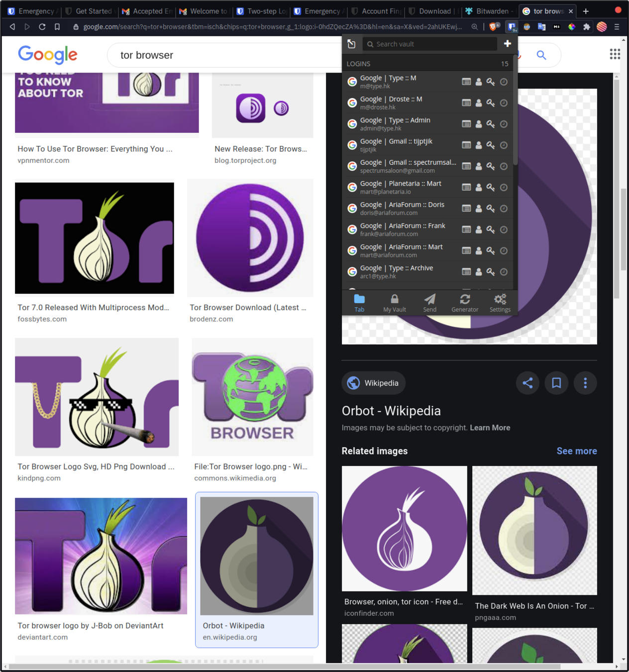Click the blue Google search magnifier
629x672 pixels.
(x=541, y=55)
